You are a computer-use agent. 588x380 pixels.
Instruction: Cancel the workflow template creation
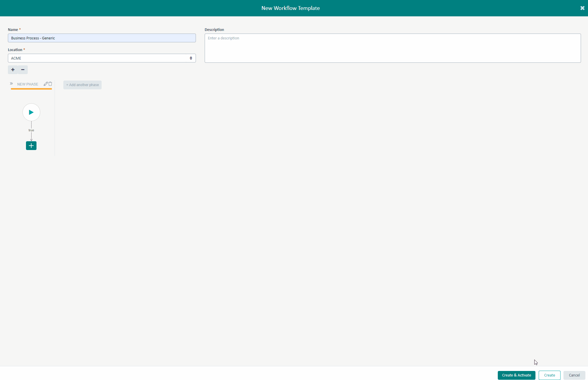pyautogui.click(x=574, y=375)
